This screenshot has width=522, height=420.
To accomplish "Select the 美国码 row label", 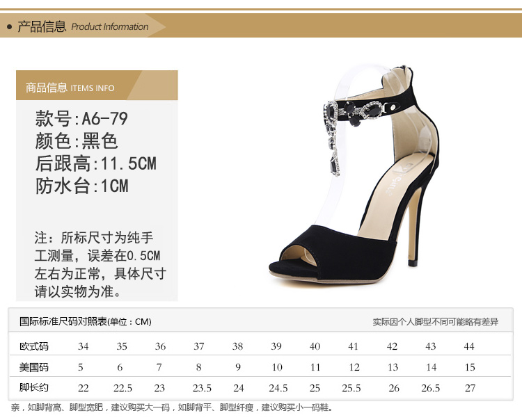I will coord(34,367).
